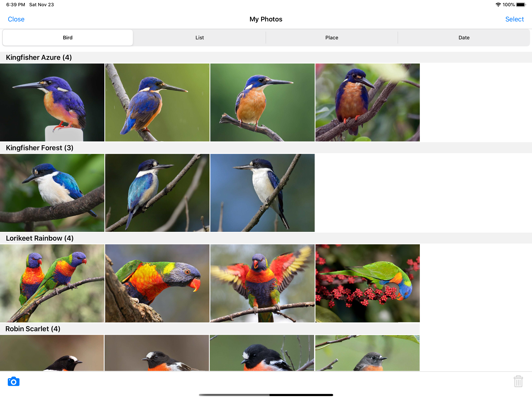Open Lorikeet Rainbow photo with two birds
This screenshot has height=399, width=532.
pyautogui.click(x=52, y=283)
